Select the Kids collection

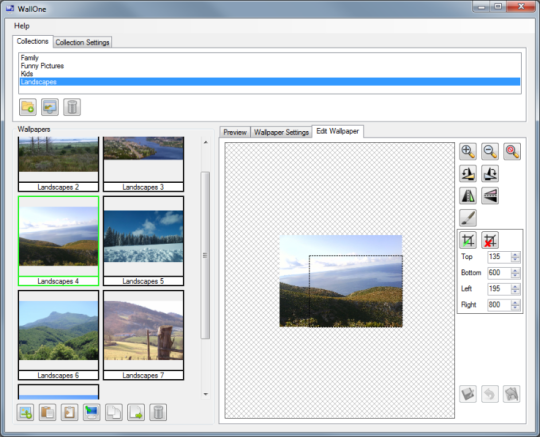[x=270, y=74]
